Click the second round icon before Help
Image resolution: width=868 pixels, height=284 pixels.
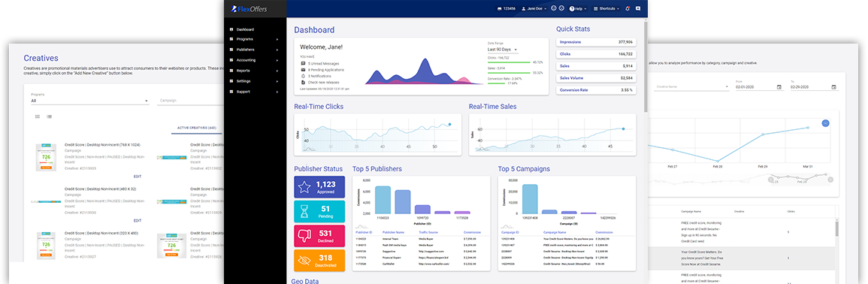[x=562, y=8]
